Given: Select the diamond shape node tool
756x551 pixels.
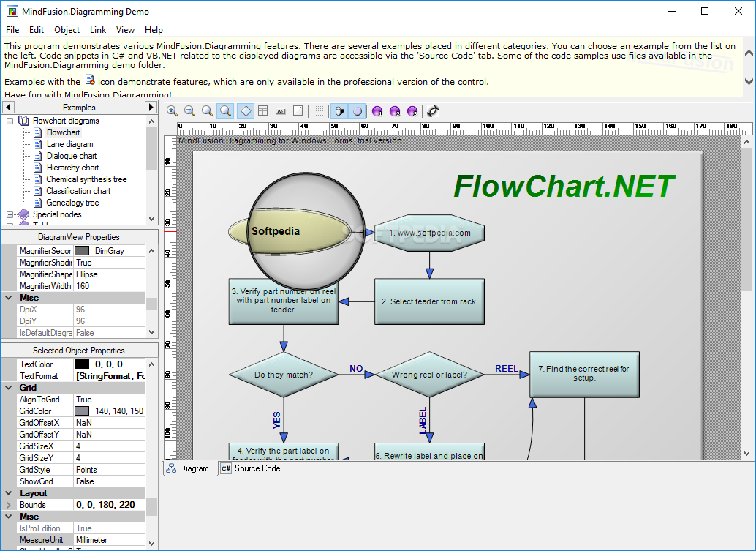Looking at the screenshot, I should pos(246,111).
